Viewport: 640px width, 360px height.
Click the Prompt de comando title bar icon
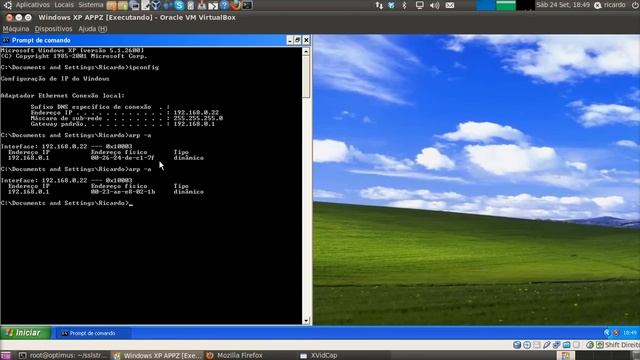(6, 40)
